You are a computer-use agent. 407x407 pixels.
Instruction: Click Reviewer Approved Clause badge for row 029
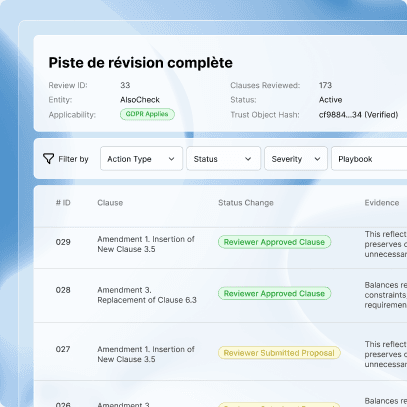tap(274, 242)
